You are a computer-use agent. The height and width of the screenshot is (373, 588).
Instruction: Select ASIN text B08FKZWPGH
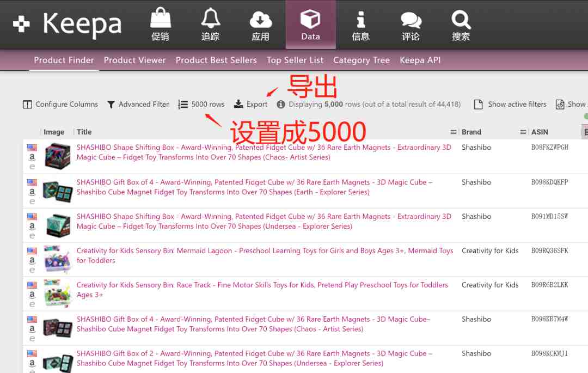pyautogui.click(x=549, y=148)
